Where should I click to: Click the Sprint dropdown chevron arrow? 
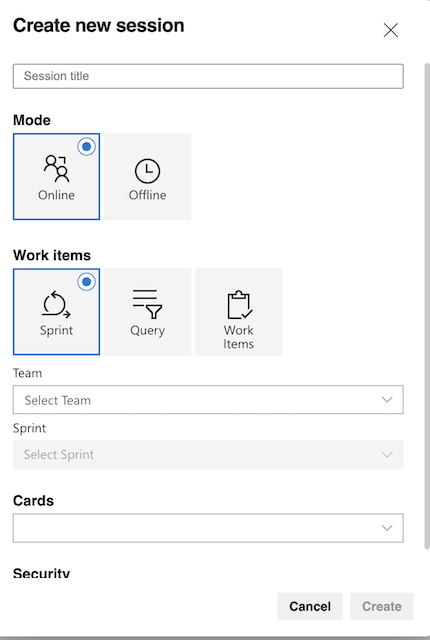(x=387, y=454)
